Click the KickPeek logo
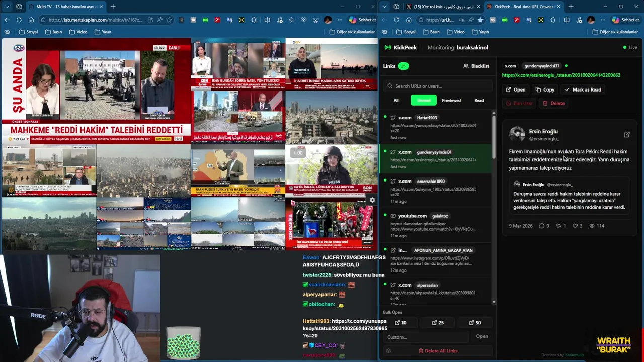This screenshot has height=362, width=644. tap(400, 47)
